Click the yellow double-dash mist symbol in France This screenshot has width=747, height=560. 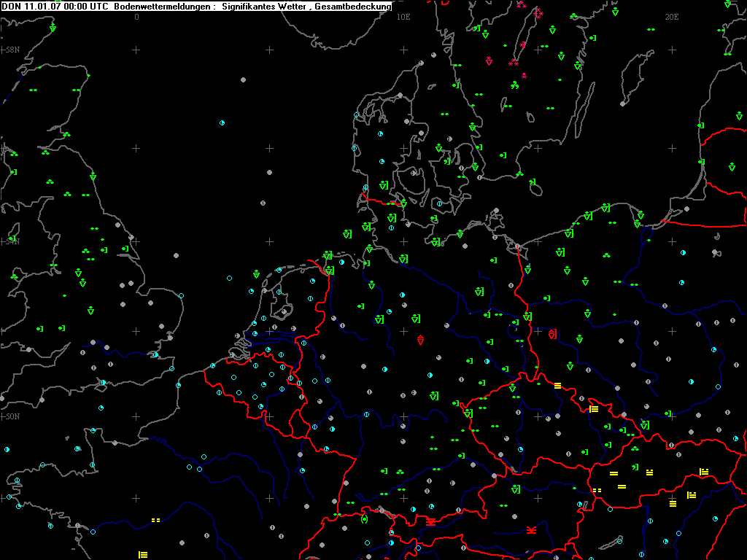(156, 521)
